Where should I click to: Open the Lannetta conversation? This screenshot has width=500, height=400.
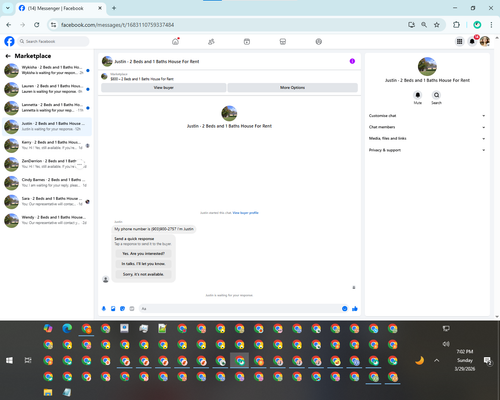pyautogui.click(x=47, y=108)
